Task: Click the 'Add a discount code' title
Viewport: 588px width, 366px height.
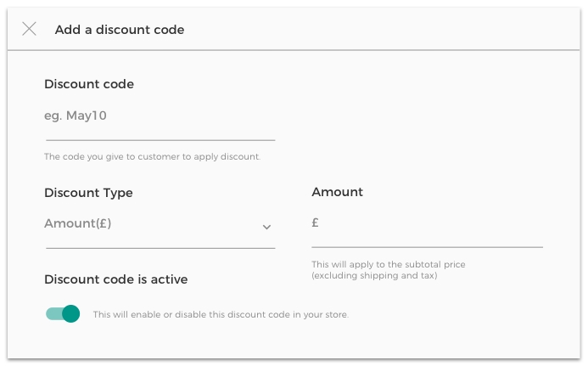Action: coord(120,30)
